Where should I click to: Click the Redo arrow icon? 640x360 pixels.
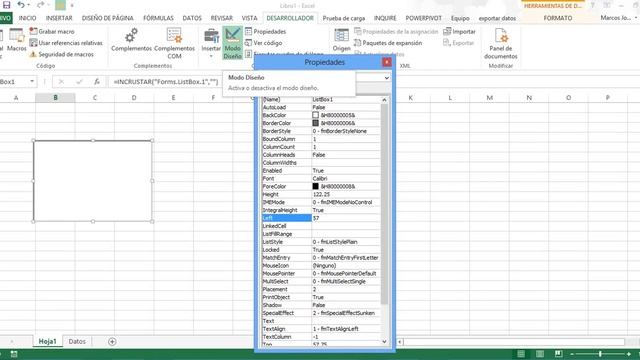pyautogui.click(x=40, y=5)
